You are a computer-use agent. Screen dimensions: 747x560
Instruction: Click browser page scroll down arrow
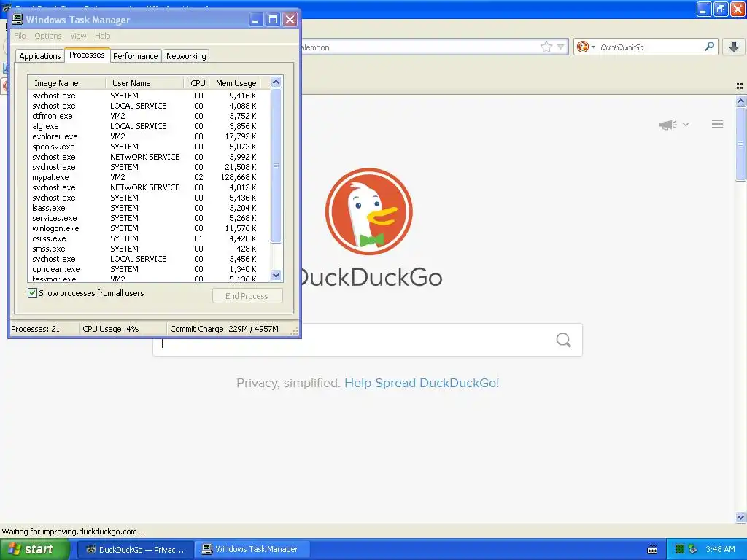point(740,517)
